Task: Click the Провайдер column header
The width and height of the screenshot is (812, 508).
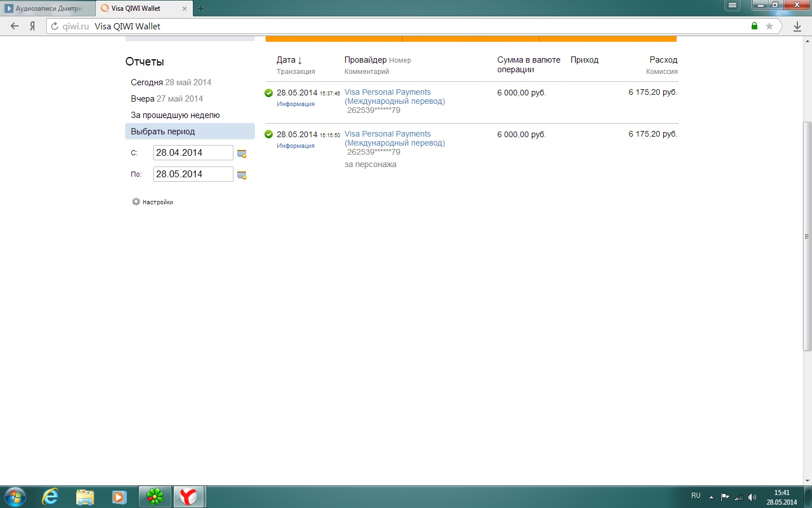Action: point(365,60)
